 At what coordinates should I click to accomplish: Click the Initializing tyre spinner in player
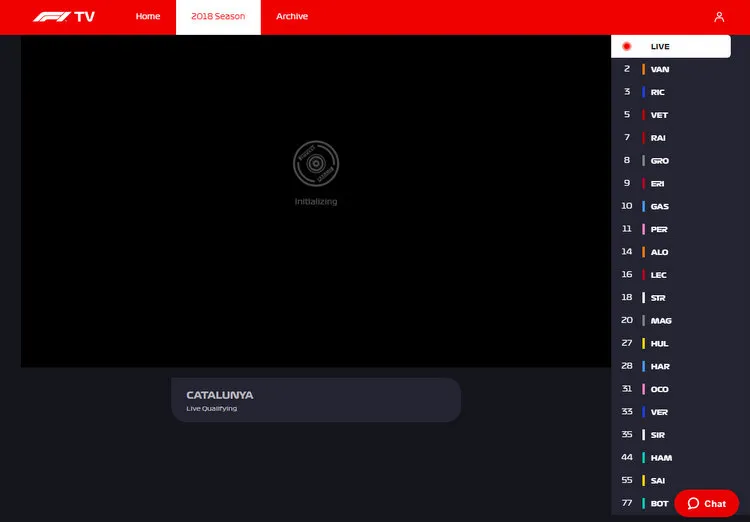click(x=316, y=164)
